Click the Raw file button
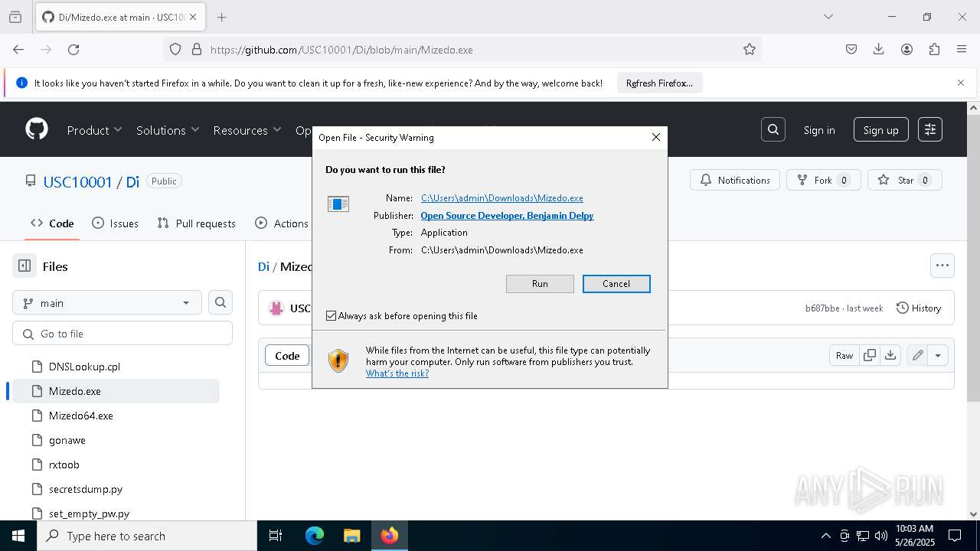Viewport: 980px width, 551px height. (x=844, y=355)
